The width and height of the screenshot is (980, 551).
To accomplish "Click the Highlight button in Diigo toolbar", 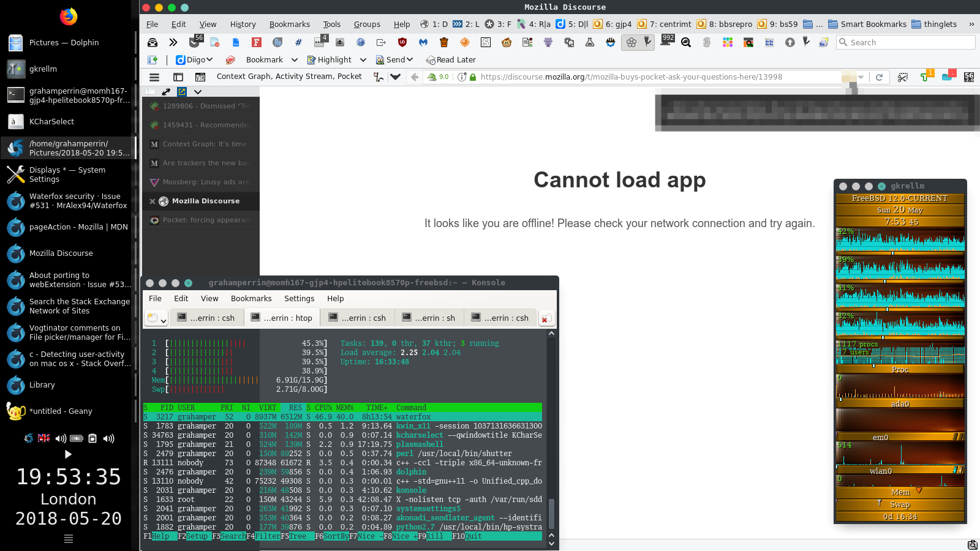I will point(330,60).
